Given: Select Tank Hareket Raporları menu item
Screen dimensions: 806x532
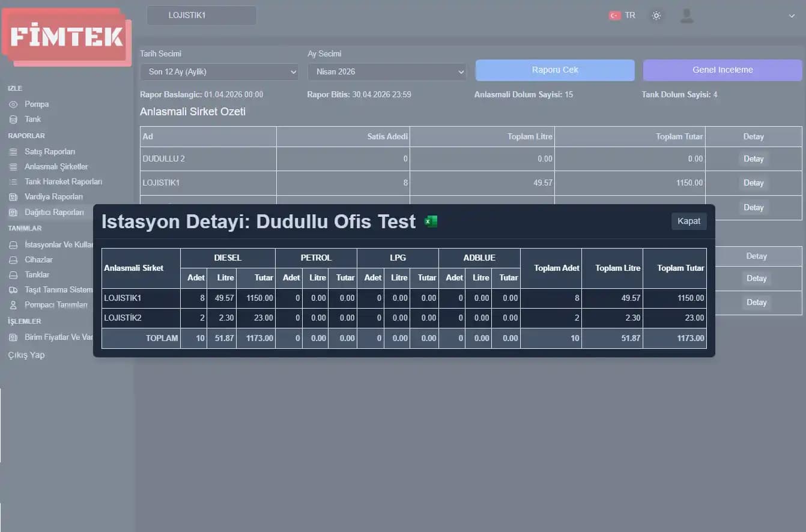Looking at the screenshot, I should (63, 182).
